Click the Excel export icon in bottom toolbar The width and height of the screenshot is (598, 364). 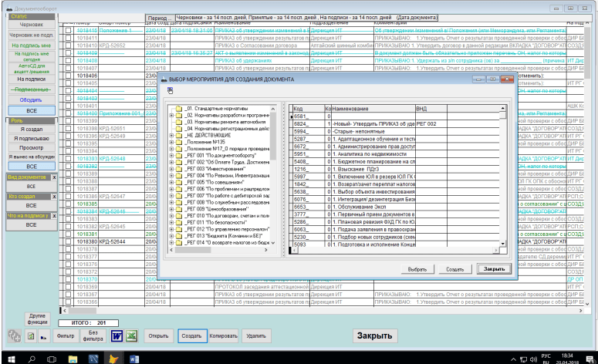tap(132, 336)
